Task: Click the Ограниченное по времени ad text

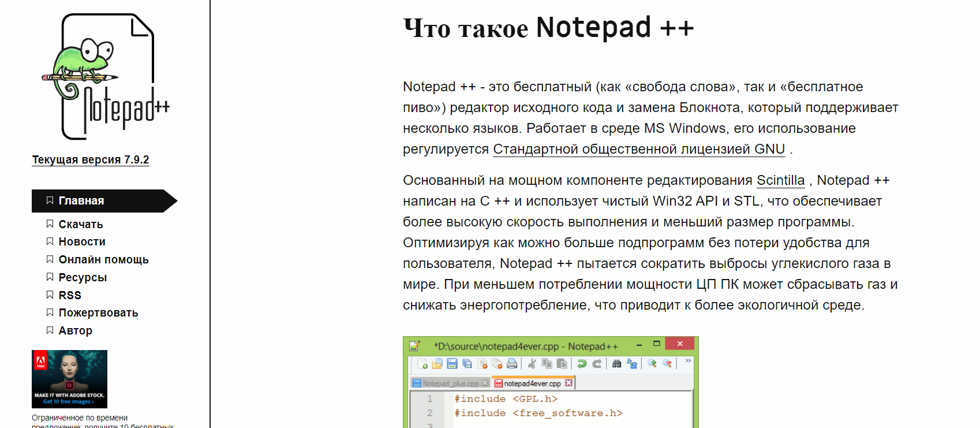Action: click(103, 421)
